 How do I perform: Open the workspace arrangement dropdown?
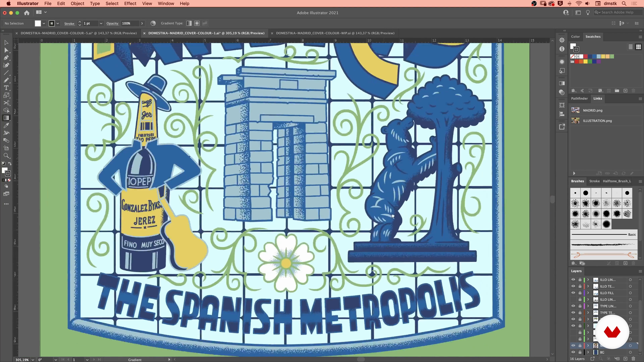pos(41,12)
